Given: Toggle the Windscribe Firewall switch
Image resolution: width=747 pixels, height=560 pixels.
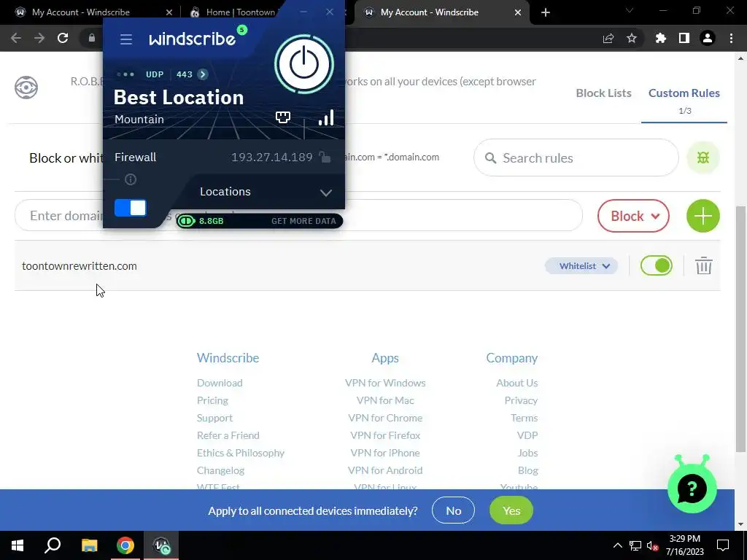Looking at the screenshot, I should pos(130,208).
